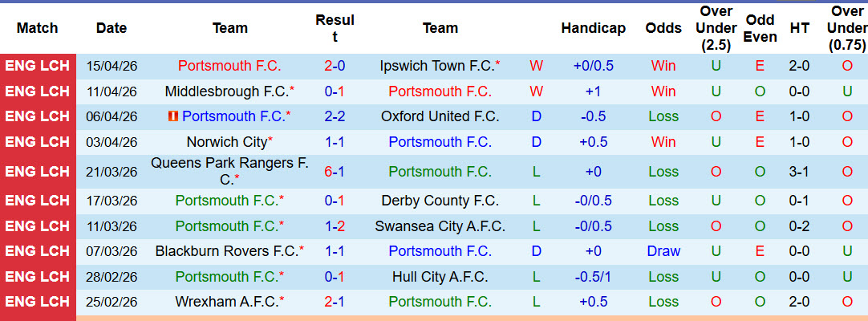Click Blackburn Rovers F.C. team name

click(x=226, y=251)
